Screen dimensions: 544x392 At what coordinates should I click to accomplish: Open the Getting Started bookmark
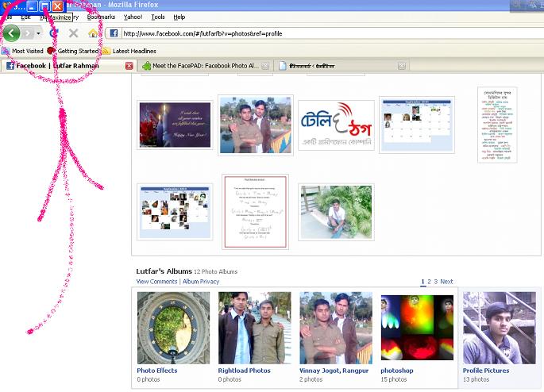point(73,51)
